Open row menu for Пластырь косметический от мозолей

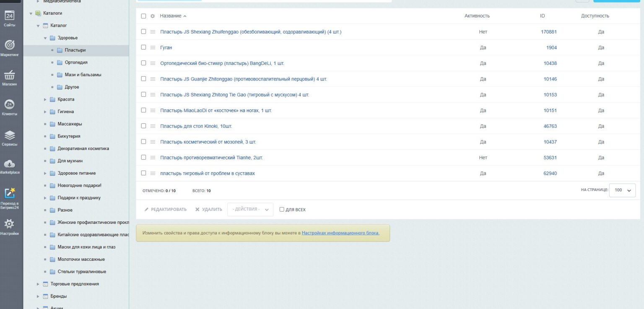pyautogui.click(x=153, y=142)
